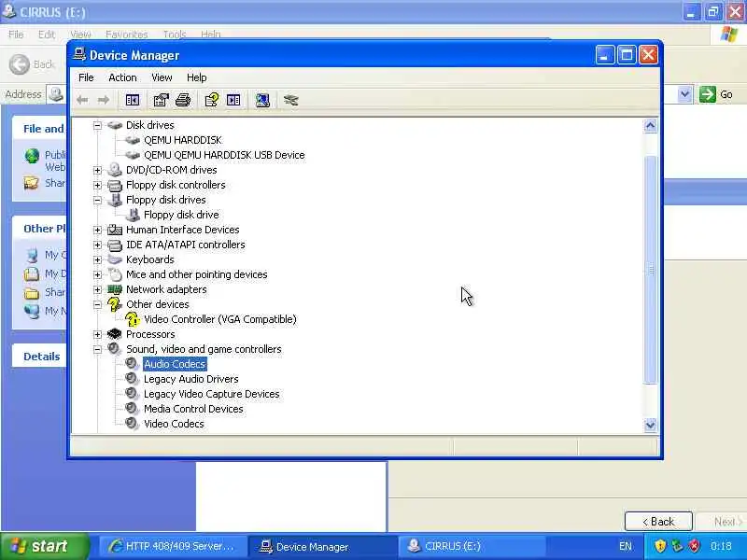The image size is (747, 560).
Task: Click the Video Controller warning icon
Action: tap(133, 319)
